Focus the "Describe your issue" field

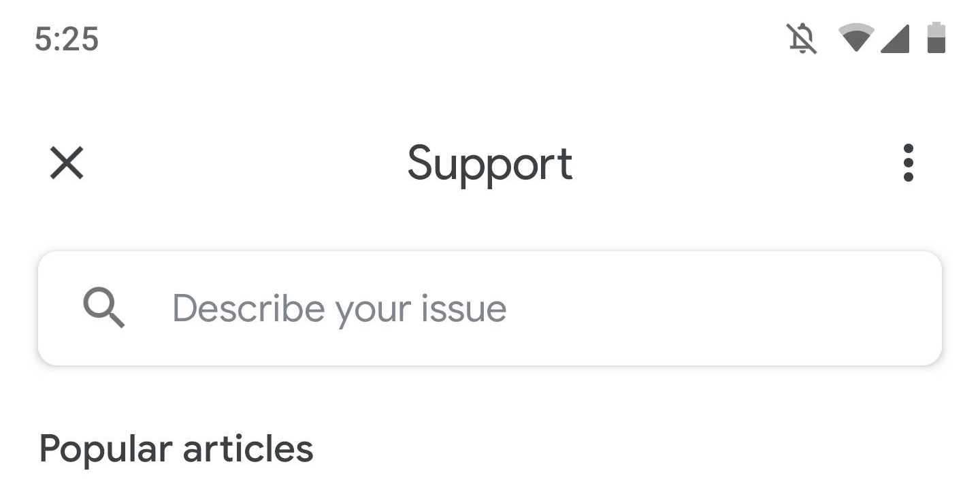[x=490, y=308]
